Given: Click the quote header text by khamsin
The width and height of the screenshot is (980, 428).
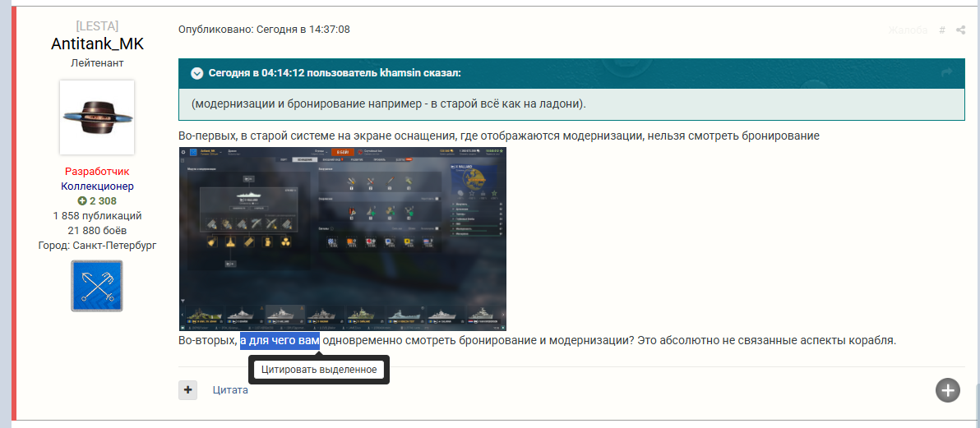Looking at the screenshot, I should (x=335, y=73).
